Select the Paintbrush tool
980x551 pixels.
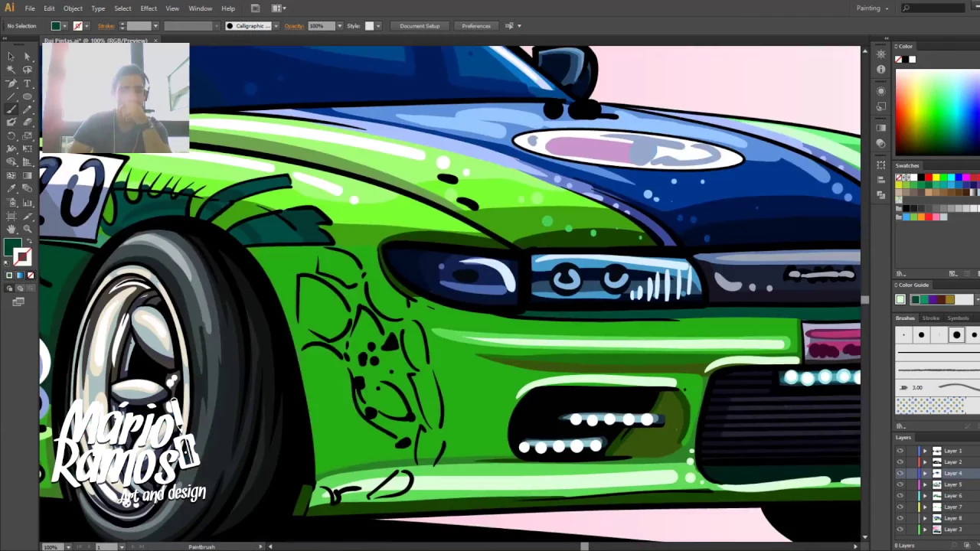[x=11, y=109]
